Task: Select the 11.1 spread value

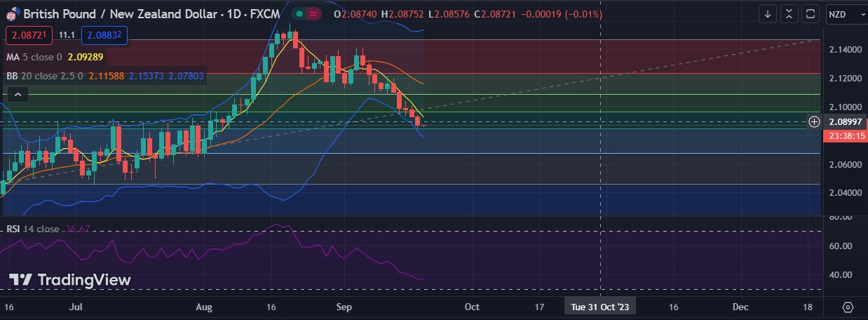Action: 67,34
